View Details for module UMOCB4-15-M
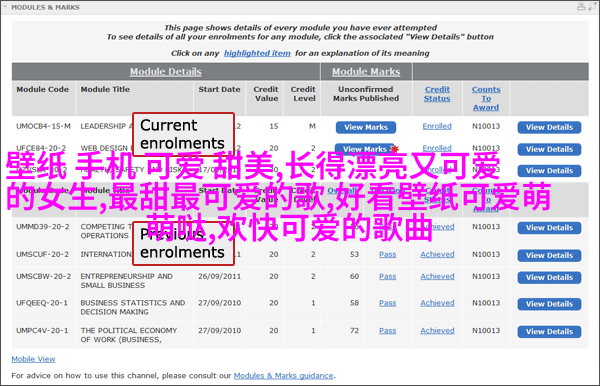Screen dimensions: 600x386 (549, 127)
